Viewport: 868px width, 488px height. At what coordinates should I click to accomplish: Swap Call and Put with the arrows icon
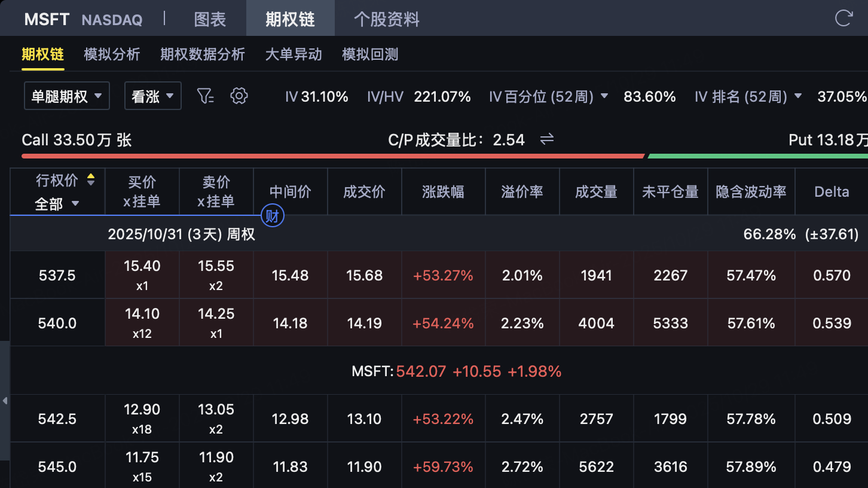point(547,139)
